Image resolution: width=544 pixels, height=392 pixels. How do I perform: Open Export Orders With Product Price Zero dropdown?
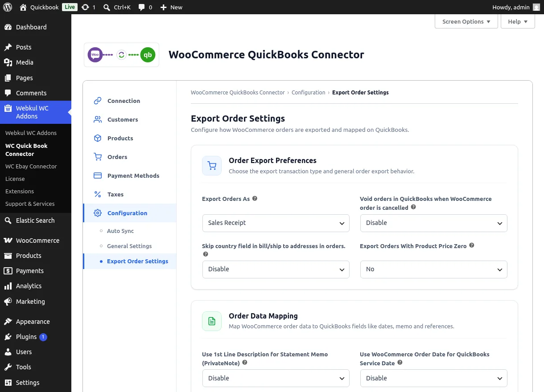point(434,269)
